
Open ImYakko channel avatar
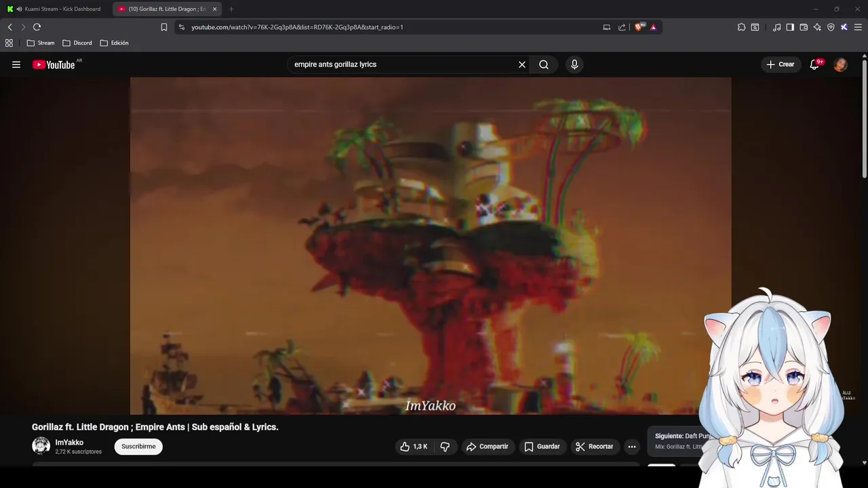41,446
